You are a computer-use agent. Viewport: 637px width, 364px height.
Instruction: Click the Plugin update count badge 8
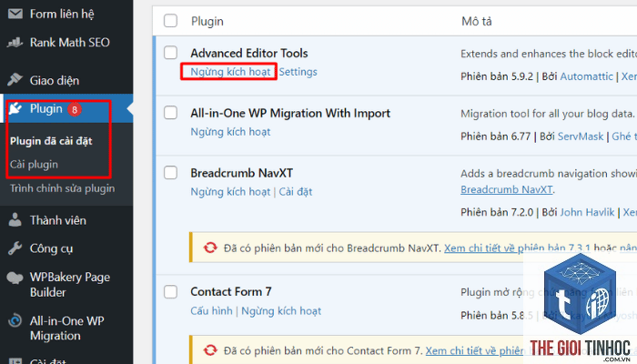75,109
